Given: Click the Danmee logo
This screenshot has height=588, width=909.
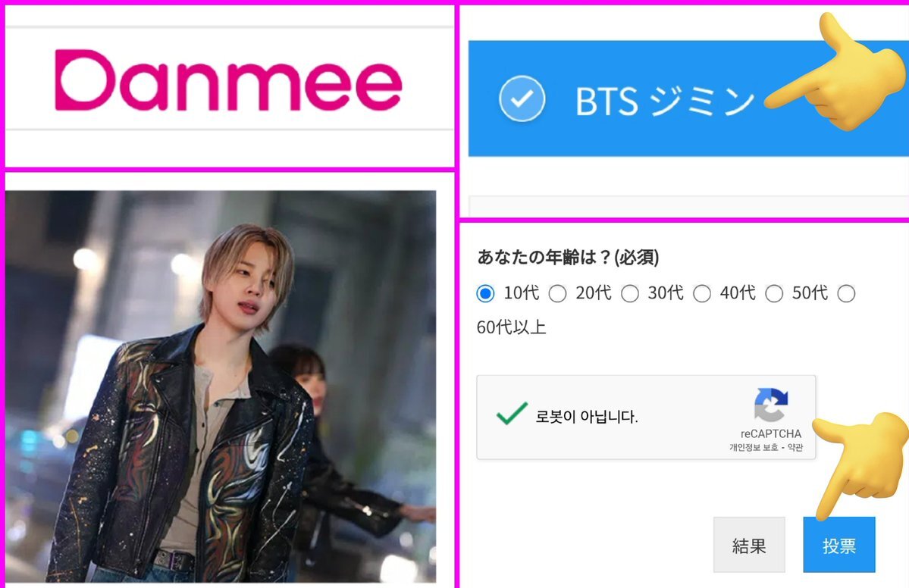Looking at the screenshot, I should click(x=228, y=80).
